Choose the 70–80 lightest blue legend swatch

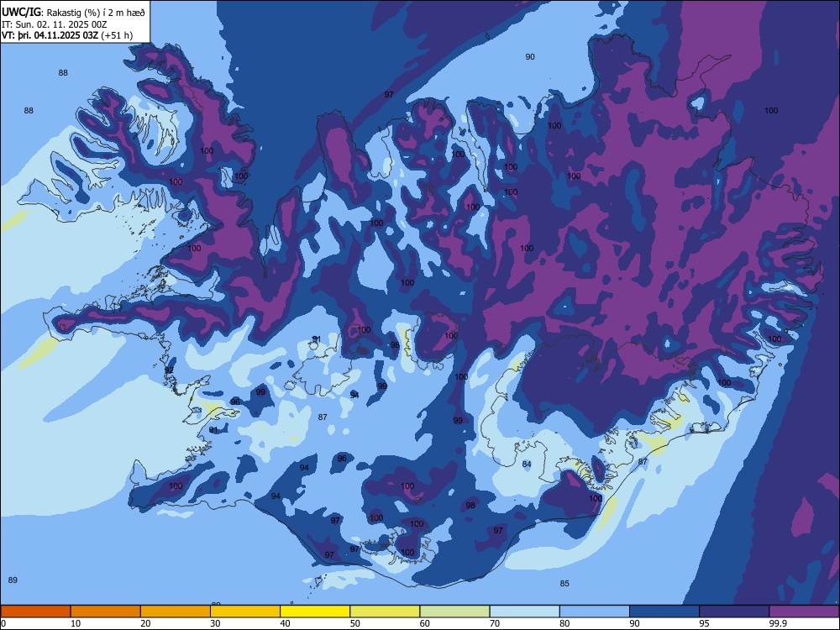pyautogui.click(x=525, y=612)
